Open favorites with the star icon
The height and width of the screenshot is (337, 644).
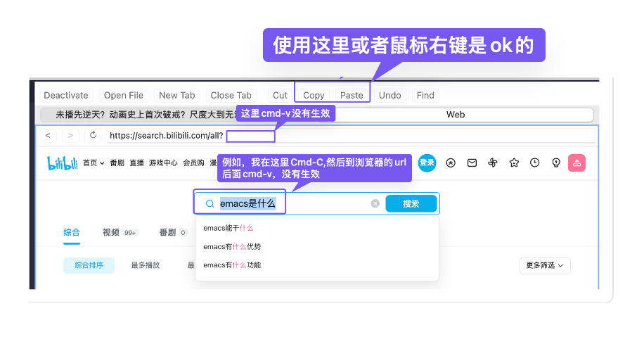(514, 163)
